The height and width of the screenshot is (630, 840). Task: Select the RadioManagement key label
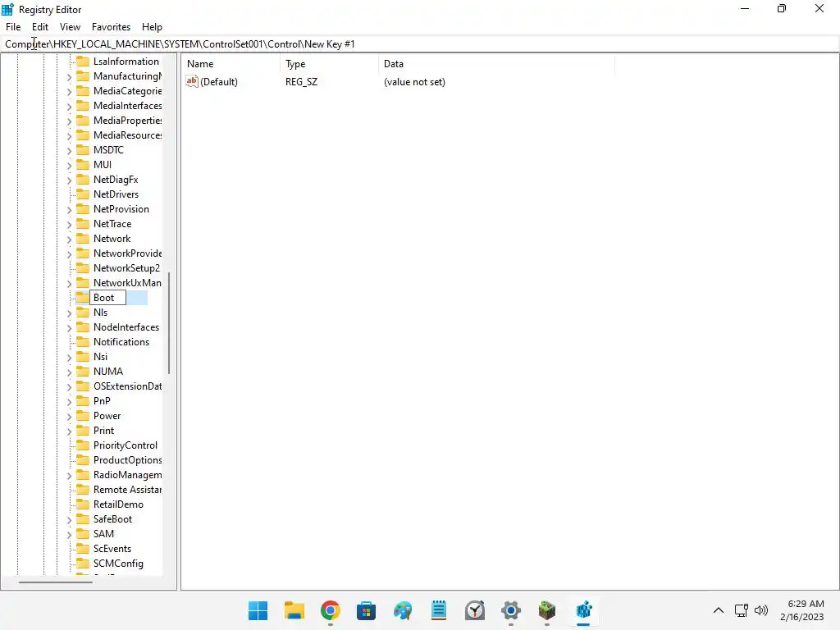[127, 475]
